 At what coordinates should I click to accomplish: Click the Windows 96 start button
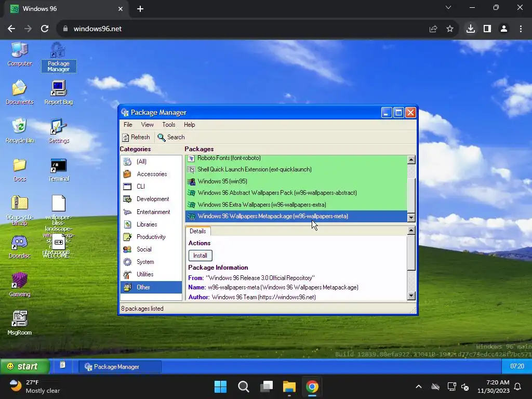point(24,366)
